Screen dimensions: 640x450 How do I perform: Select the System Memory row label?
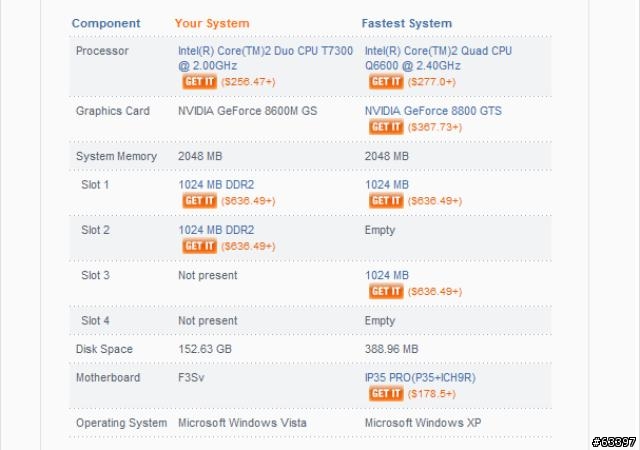tap(116, 156)
